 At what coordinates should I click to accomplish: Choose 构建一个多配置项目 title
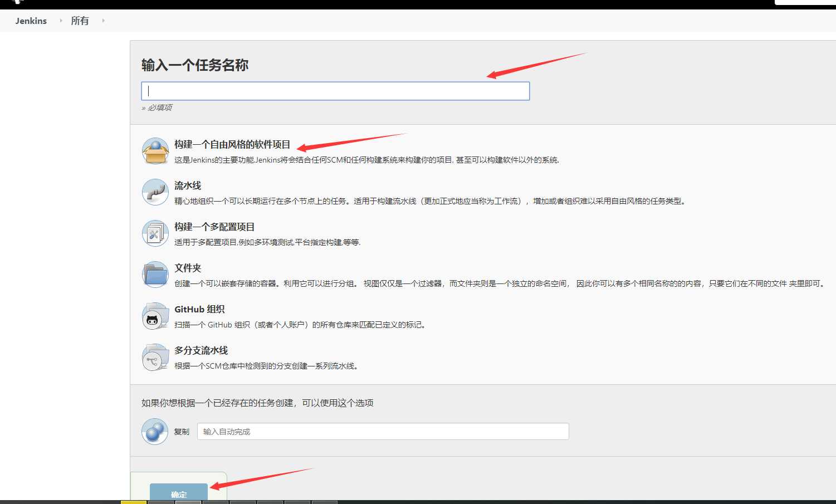(214, 227)
